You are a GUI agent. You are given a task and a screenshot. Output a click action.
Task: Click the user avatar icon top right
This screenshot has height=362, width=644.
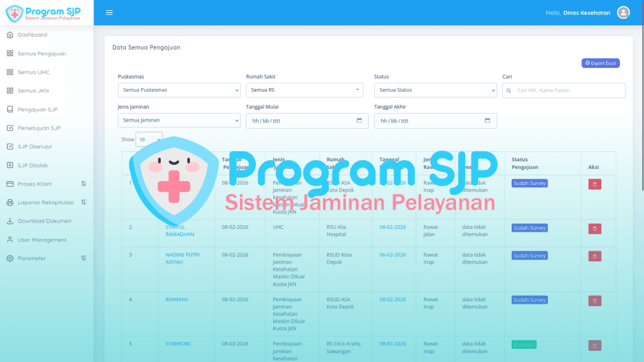(623, 12)
